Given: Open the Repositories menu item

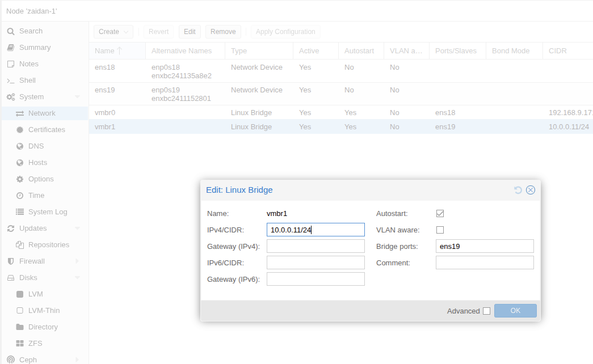Looking at the screenshot, I should point(48,245).
